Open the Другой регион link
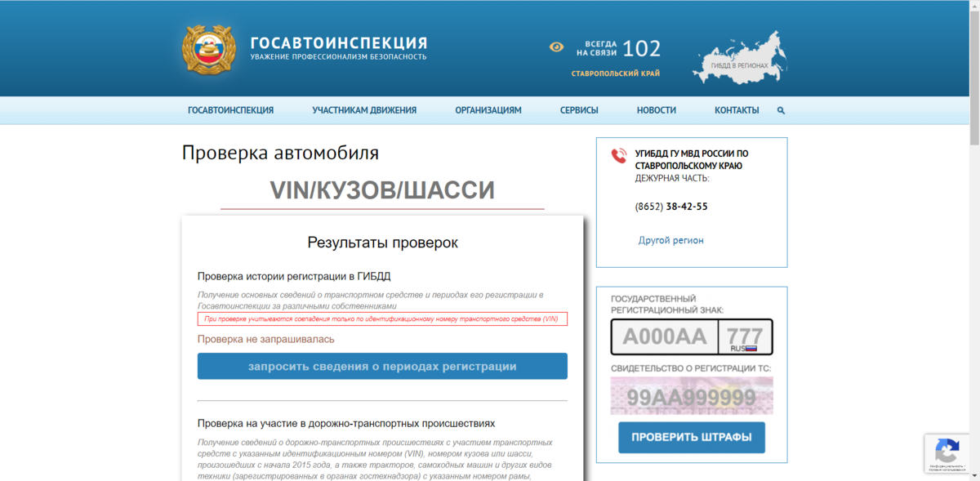Image resolution: width=980 pixels, height=481 pixels. pos(670,240)
